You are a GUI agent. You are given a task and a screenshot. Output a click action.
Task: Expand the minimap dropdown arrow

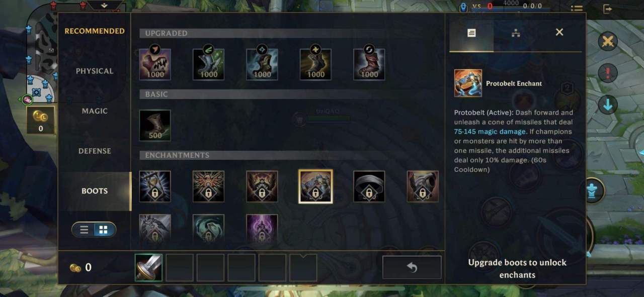click(x=105, y=6)
